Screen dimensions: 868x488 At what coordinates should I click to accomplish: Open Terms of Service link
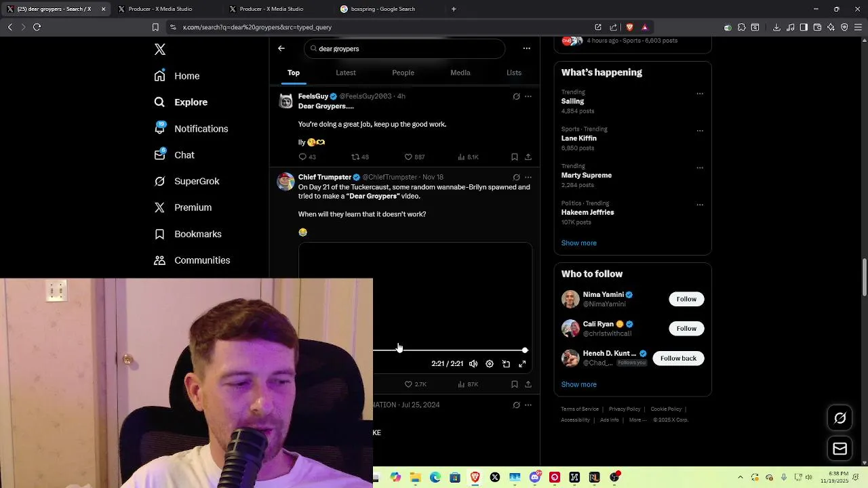(x=580, y=409)
